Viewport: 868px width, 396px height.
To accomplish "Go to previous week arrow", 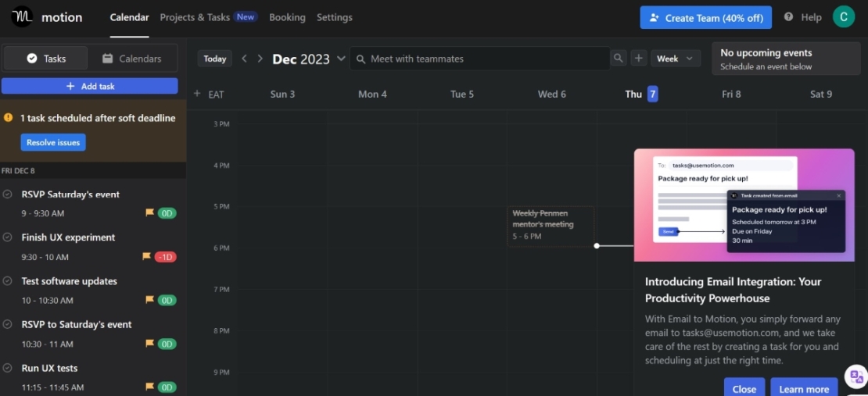I will tap(245, 59).
